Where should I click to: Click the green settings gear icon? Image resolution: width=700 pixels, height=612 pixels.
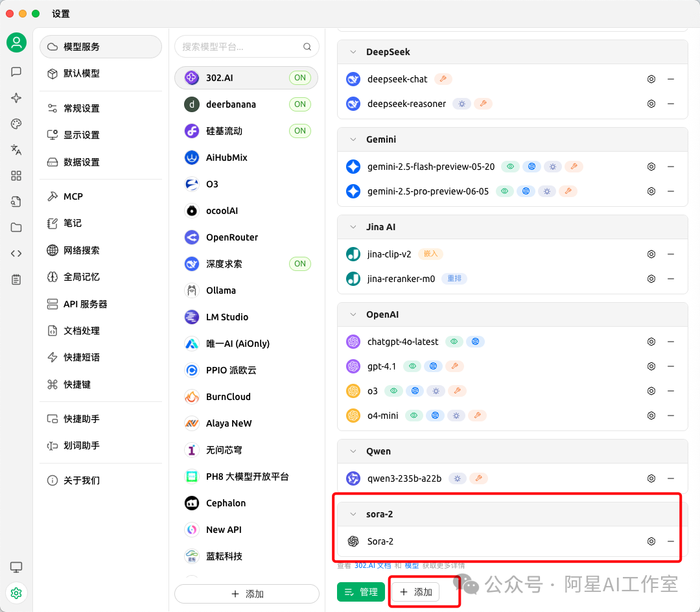click(x=16, y=593)
